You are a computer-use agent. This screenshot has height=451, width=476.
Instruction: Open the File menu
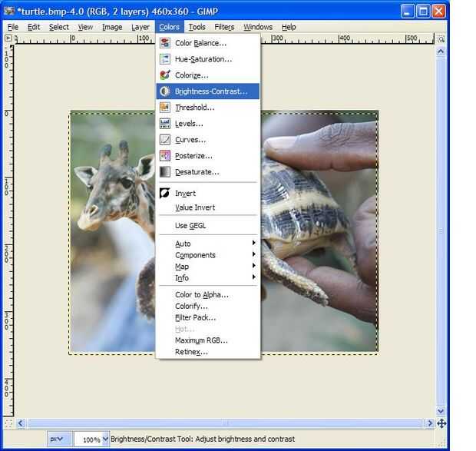[13, 27]
